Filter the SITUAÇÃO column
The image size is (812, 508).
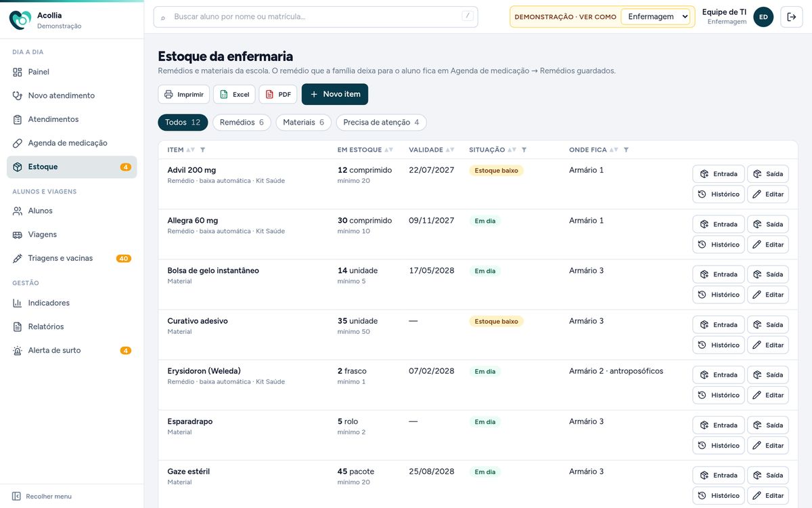tap(524, 150)
